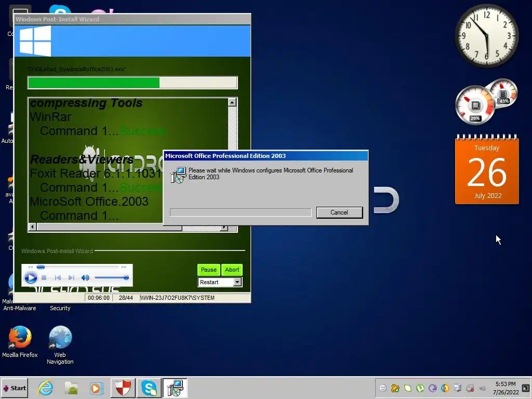Open the media player taskbar icon
This screenshot has height=399, width=532.
pyautogui.click(x=97, y=388)
